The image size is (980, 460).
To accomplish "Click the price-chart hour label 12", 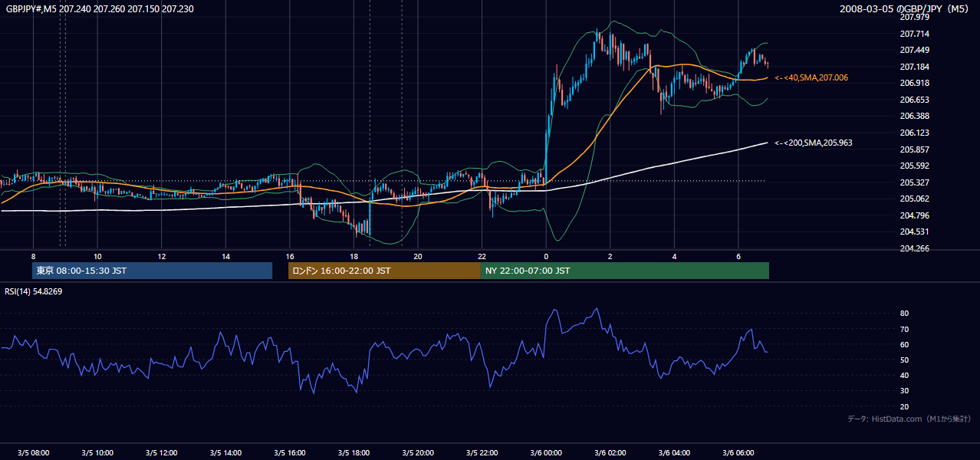I will click(x=161, y=257).
